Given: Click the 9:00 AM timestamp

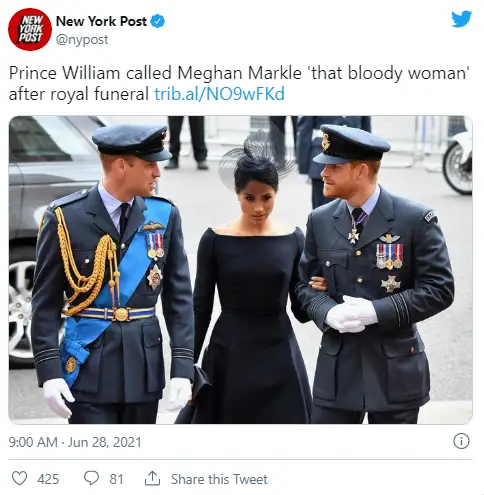Looking at the screenshot, I should pos(33,442).
